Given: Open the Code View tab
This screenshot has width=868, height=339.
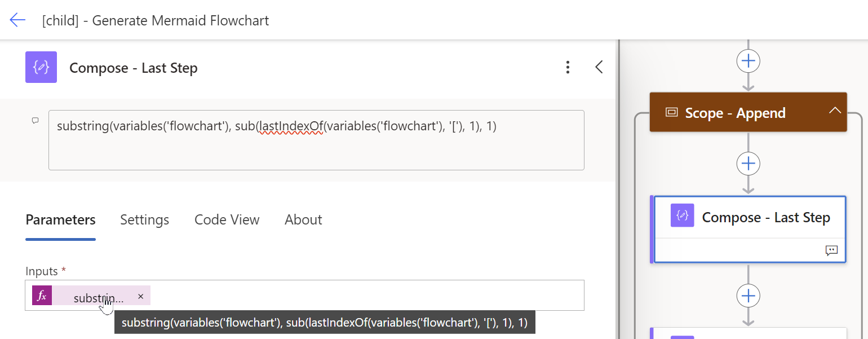Looking at the screenshot, I should click(227, 219).
